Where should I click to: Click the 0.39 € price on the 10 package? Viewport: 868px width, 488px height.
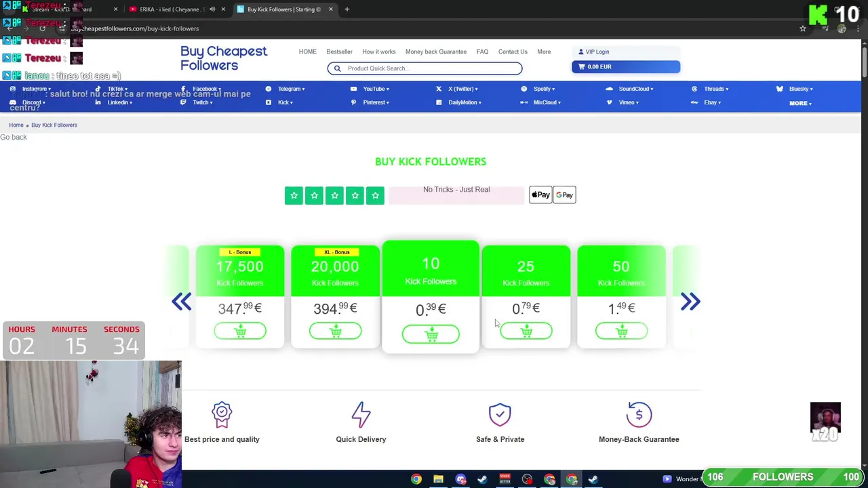431,309
